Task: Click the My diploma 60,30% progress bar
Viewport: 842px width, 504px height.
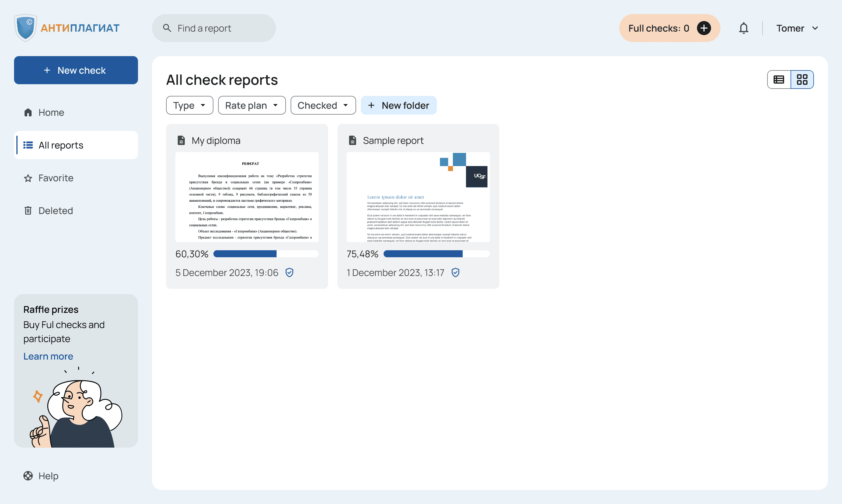Action: [x=265, y=254]
